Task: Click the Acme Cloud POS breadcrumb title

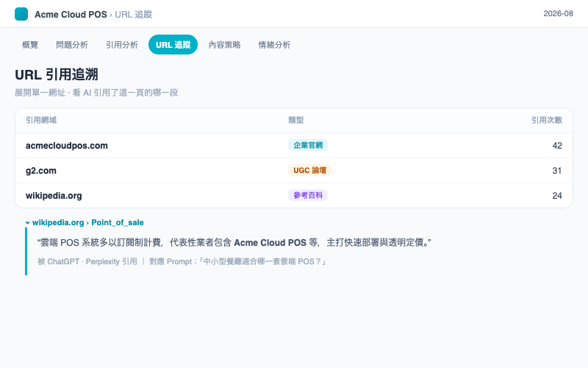Action: click(71, 14)
